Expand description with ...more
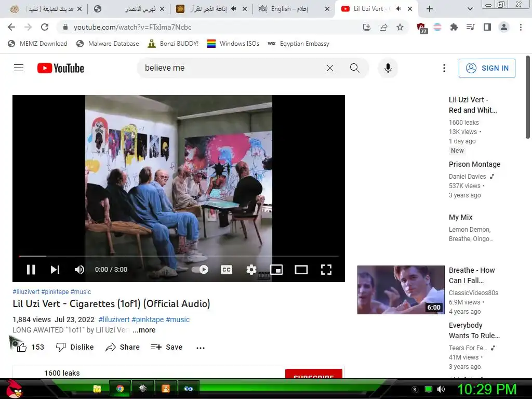 [x=144, y=330]
